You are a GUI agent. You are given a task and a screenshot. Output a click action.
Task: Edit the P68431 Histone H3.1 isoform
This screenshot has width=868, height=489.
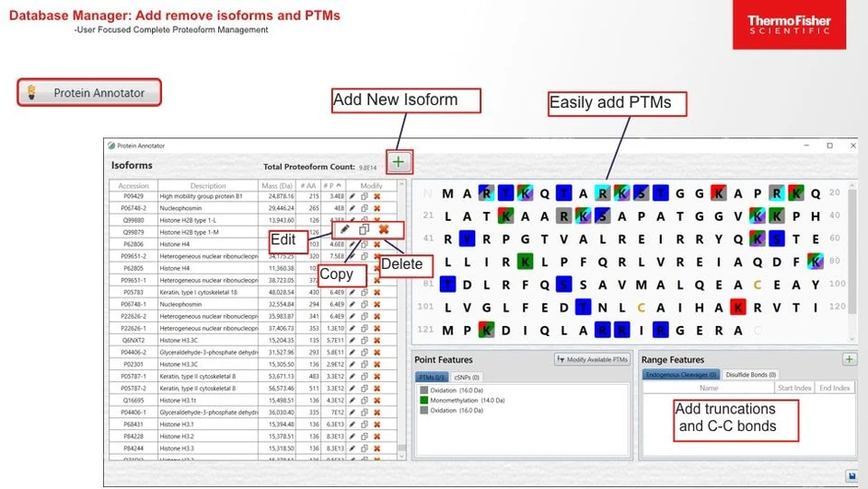(352, 425)
